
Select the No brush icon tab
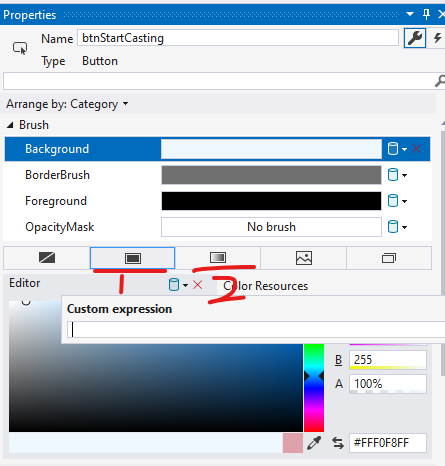(x=47, y=258)
